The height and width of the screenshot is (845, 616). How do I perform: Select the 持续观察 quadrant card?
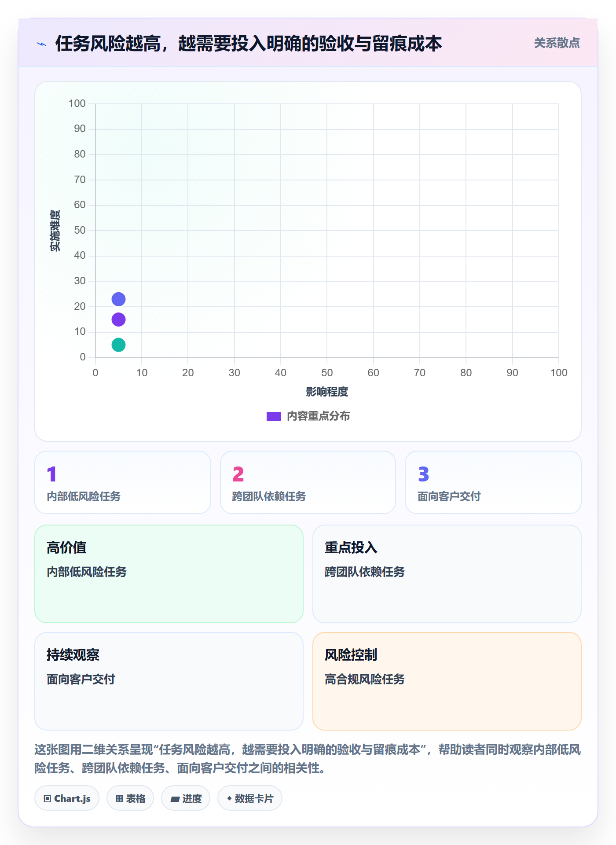[x=169, y=681]
